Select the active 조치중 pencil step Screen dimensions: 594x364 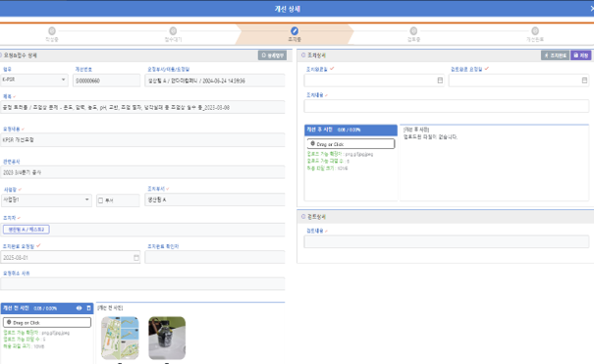coord(295,31)
